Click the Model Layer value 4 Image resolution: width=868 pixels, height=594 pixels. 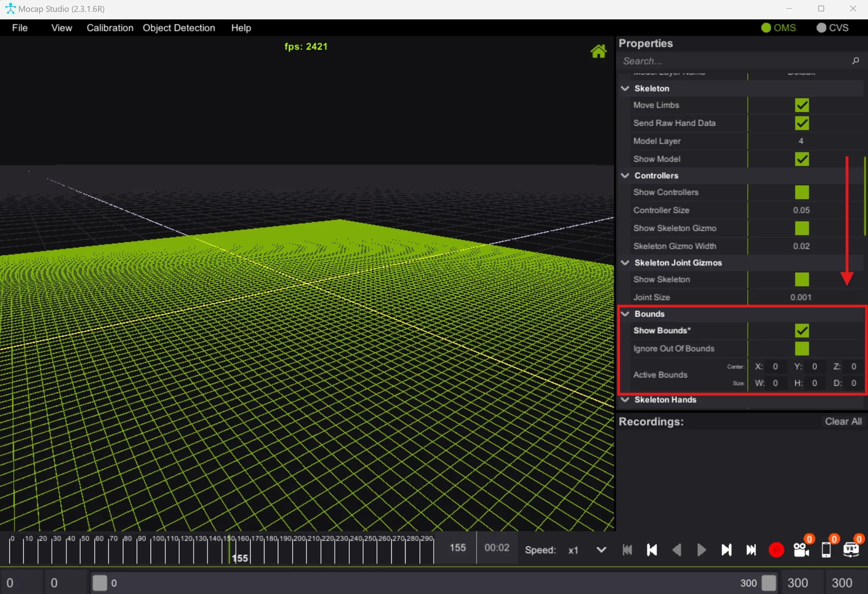click(x=801, y=141)
